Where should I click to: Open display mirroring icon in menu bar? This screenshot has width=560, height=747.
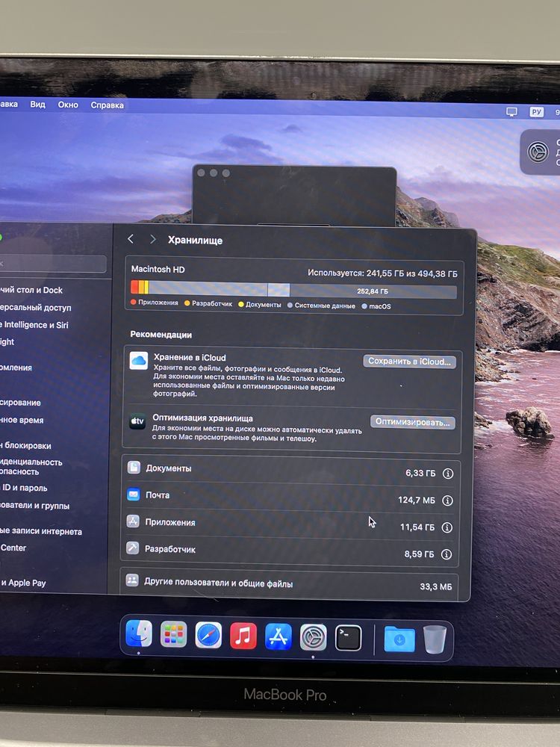tap(511, 111)
